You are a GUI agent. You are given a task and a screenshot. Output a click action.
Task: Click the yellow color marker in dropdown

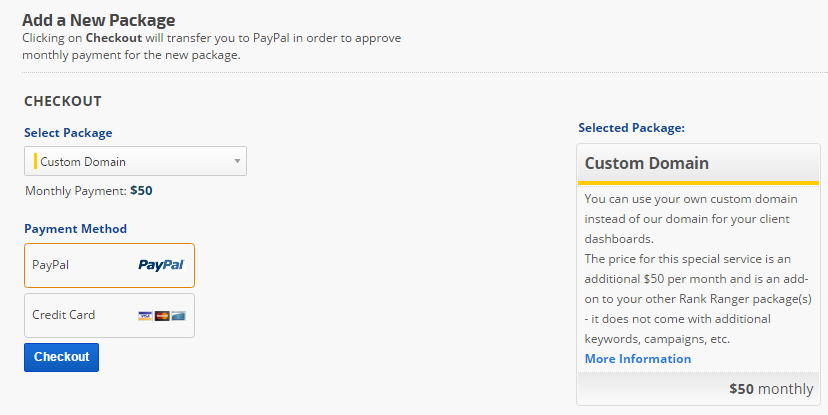point(35,161)
